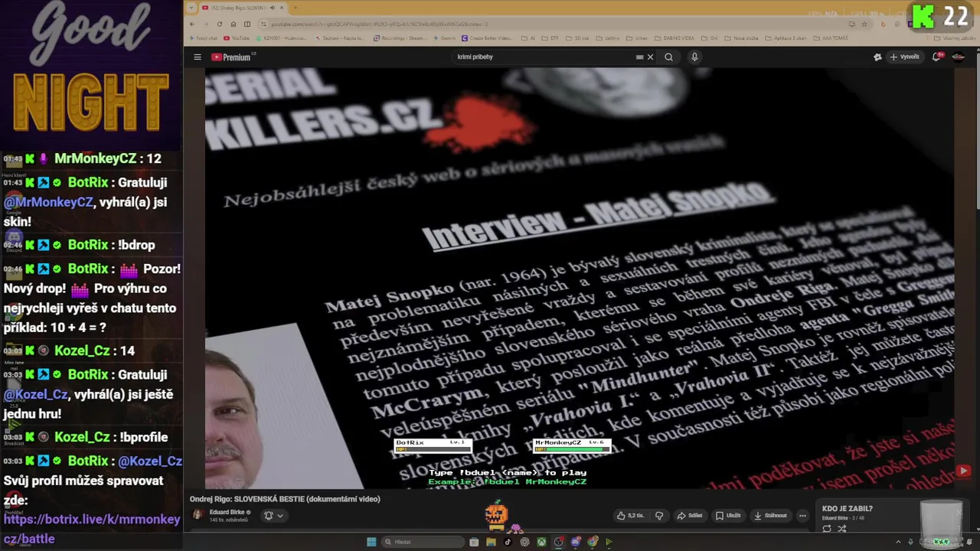Click the 'krimi pribehy' search field
The image size is (980, 551).
pyautogui.click(x=544, y=57)
